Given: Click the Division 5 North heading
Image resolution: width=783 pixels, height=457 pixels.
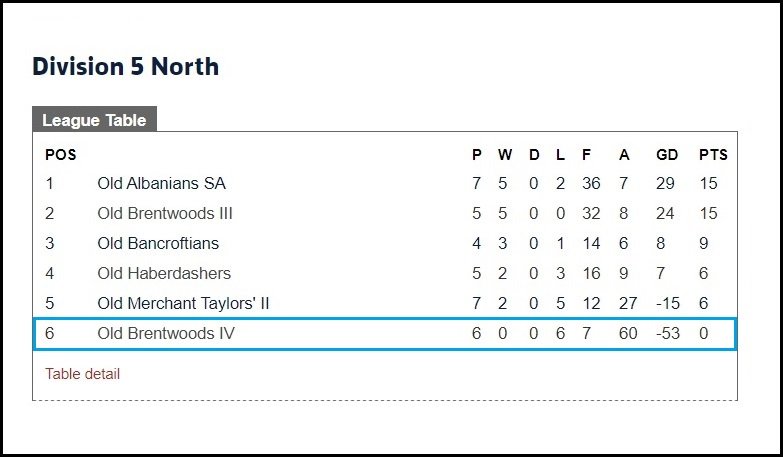Looking at the screenshot, I should [125, 66].
